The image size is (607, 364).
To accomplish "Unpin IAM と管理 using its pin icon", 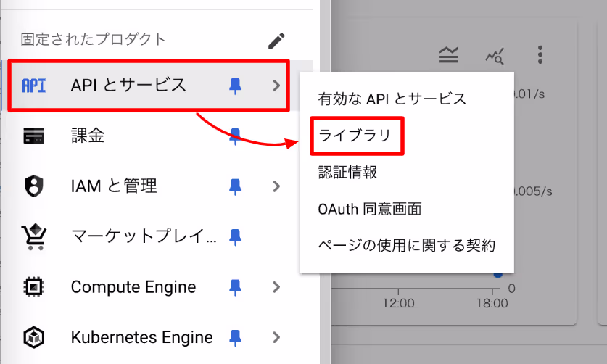I will (x=235, y=186).
